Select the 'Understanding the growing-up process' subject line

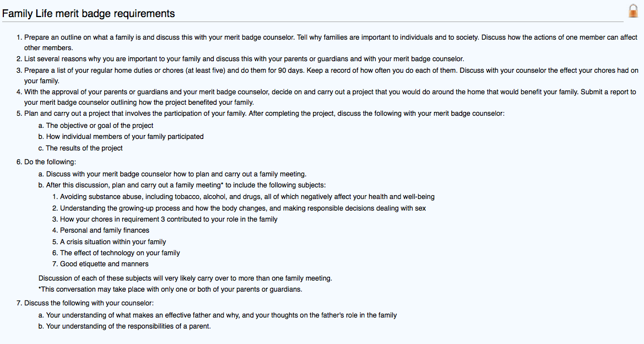[x=243, y=208]
